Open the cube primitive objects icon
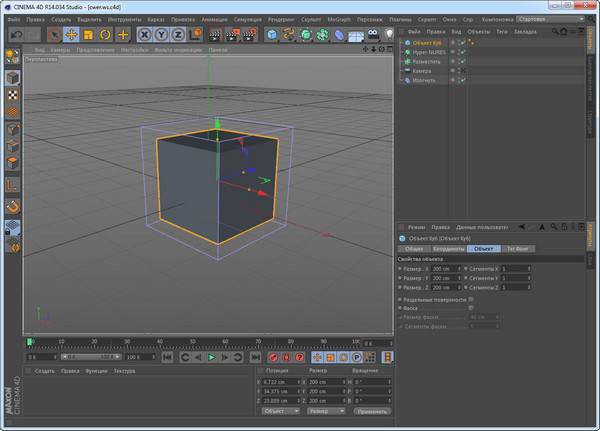600x431 pixels. (272, 35)
